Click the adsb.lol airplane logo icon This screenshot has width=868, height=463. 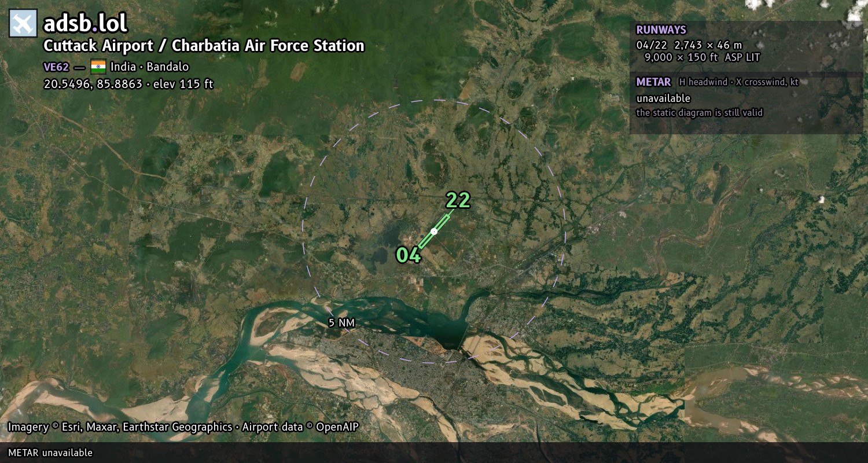point(23,24)
